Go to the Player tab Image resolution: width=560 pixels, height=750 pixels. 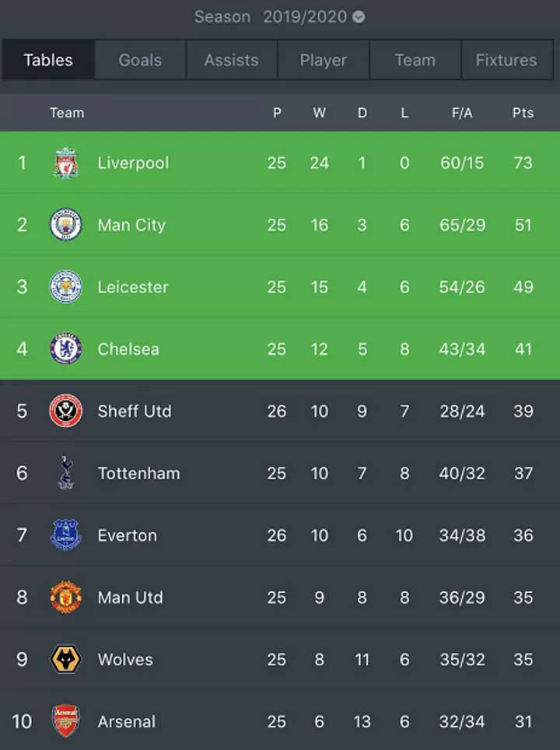click(324, 60)
